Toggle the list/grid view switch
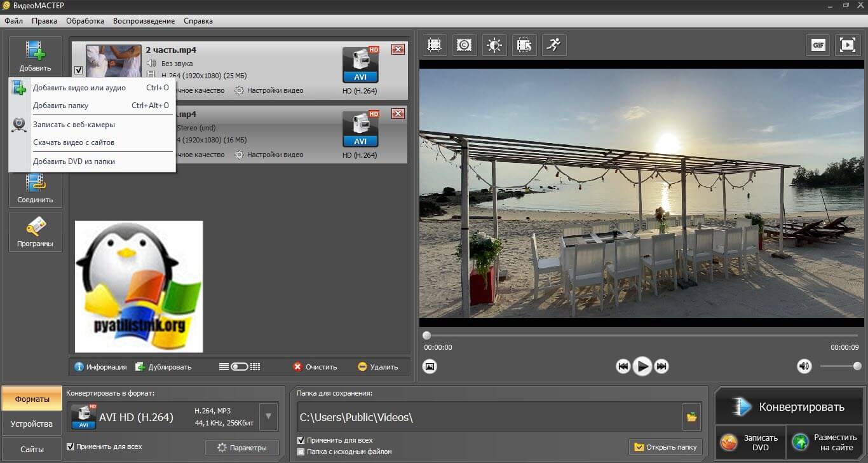 240,367
